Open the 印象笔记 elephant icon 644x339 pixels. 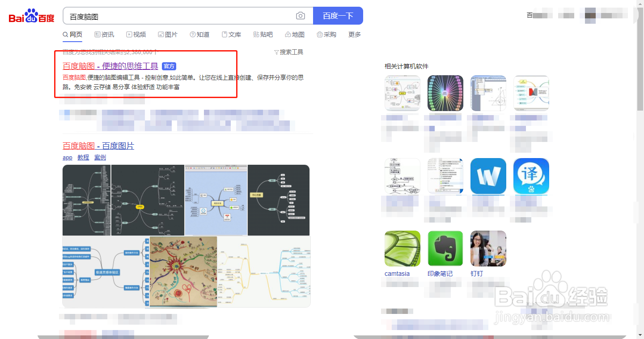tap(445, 249)
